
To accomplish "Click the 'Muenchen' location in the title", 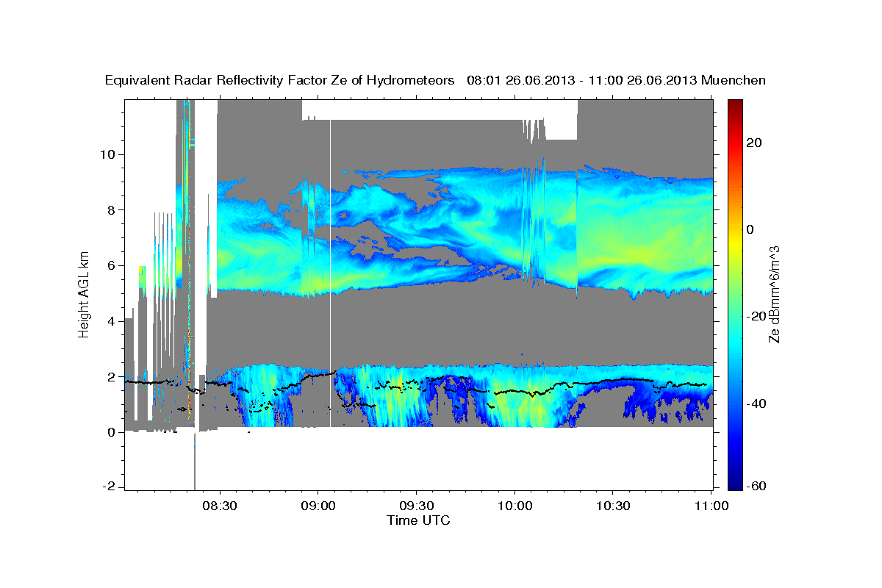I will click(x=734, y=80).
